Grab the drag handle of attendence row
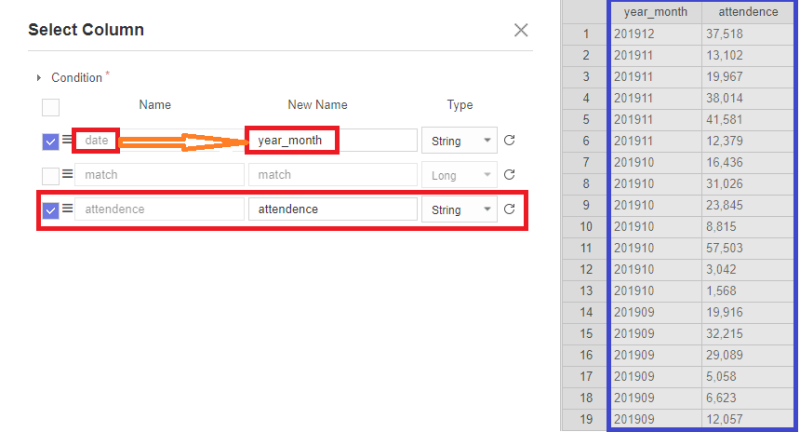The width and height of the screenshot is (800, 432). pos(67,208)
